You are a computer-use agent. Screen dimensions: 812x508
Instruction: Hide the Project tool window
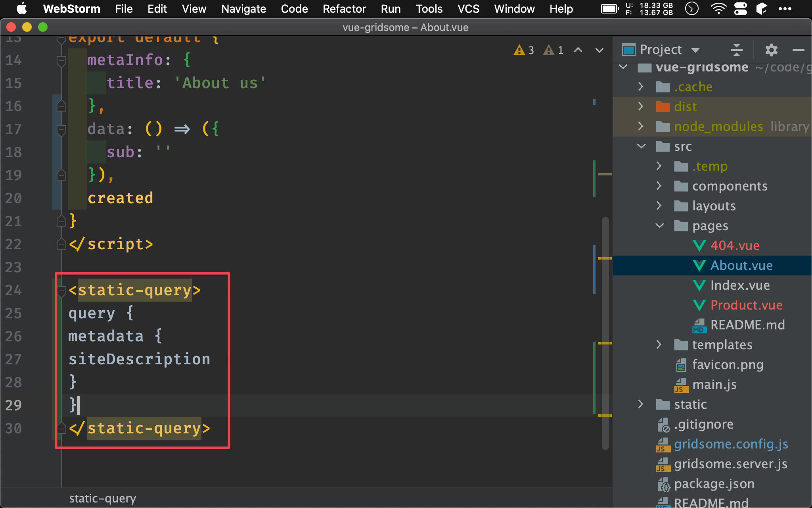click(x=798, y=50)
